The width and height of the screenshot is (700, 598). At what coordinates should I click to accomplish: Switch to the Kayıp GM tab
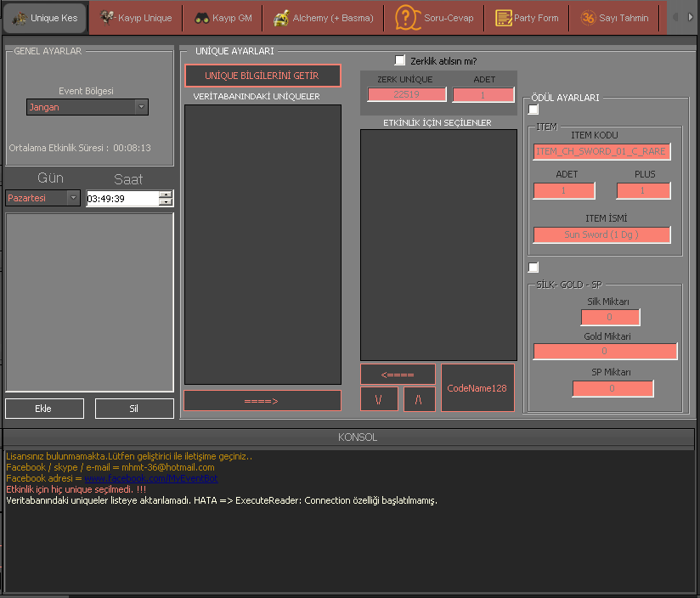coord(223,18)
